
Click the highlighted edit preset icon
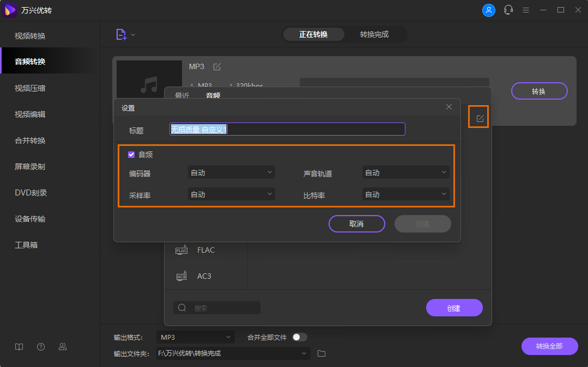[480, 118]
